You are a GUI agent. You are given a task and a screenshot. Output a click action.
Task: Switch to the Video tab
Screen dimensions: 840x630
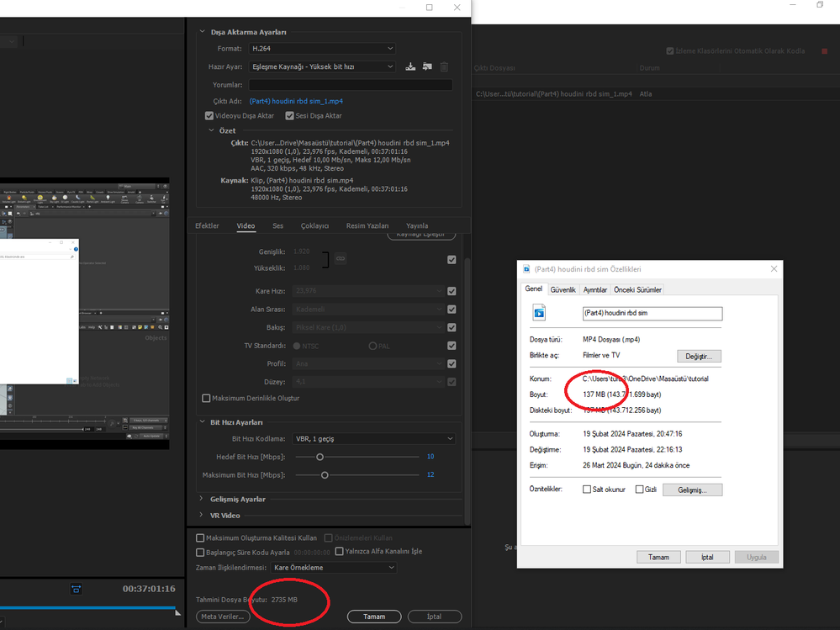click(246, 226)
